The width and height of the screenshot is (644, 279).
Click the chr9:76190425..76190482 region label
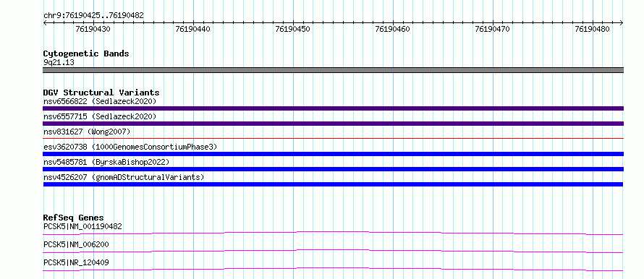(93, 16)
